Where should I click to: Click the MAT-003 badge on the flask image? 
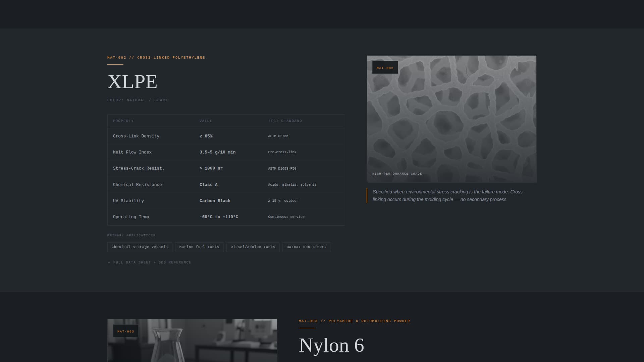click(126, 331)
